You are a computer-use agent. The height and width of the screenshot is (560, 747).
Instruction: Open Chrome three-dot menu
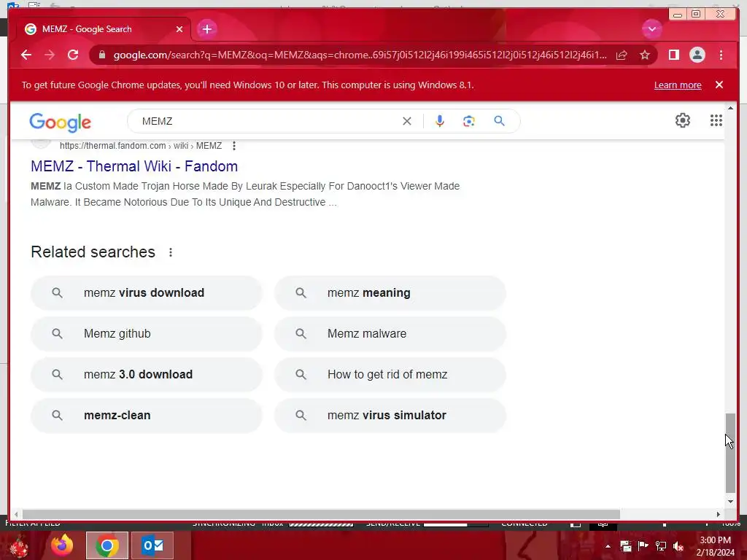click(721, 55)
